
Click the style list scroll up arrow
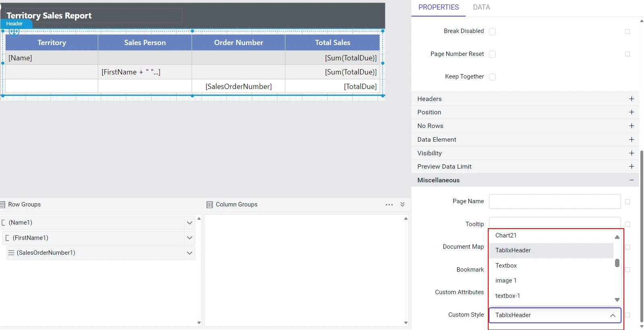(617, 237)
